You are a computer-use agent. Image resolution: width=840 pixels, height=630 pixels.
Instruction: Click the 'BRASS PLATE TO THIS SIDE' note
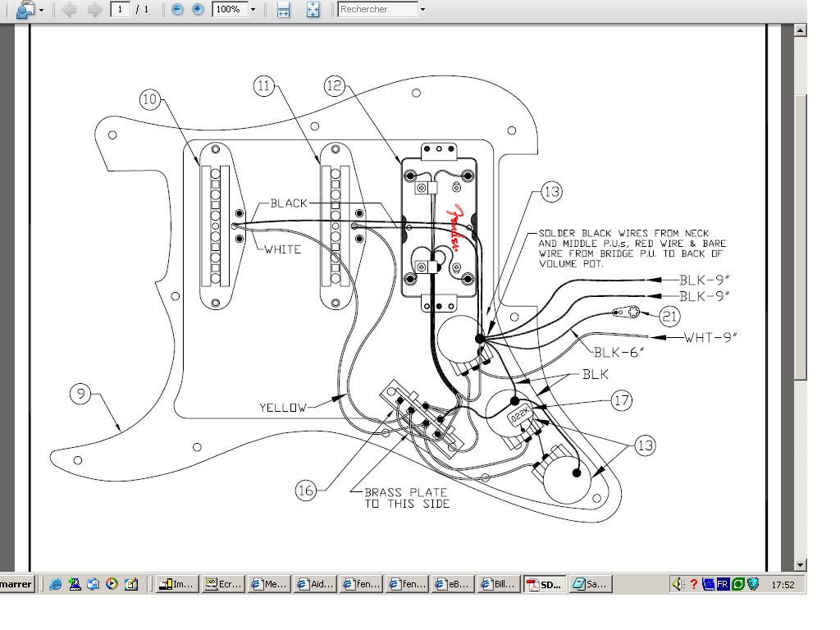point(407,498)
